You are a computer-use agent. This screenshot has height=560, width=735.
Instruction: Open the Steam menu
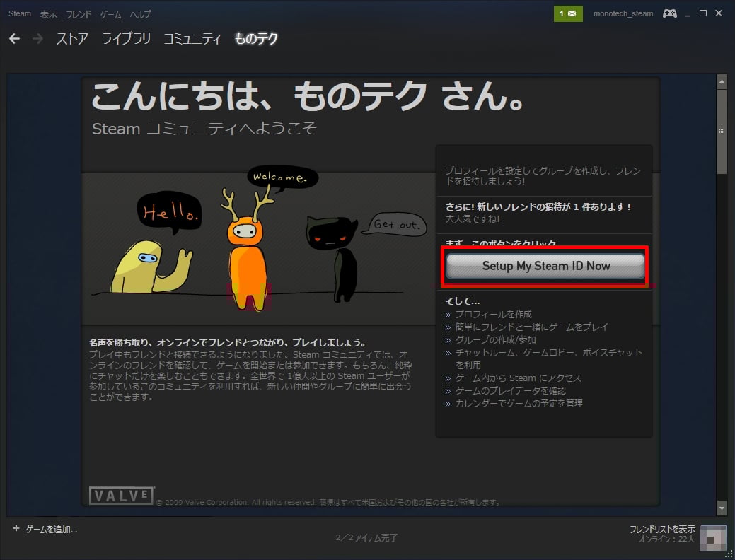tap(20, 14)
